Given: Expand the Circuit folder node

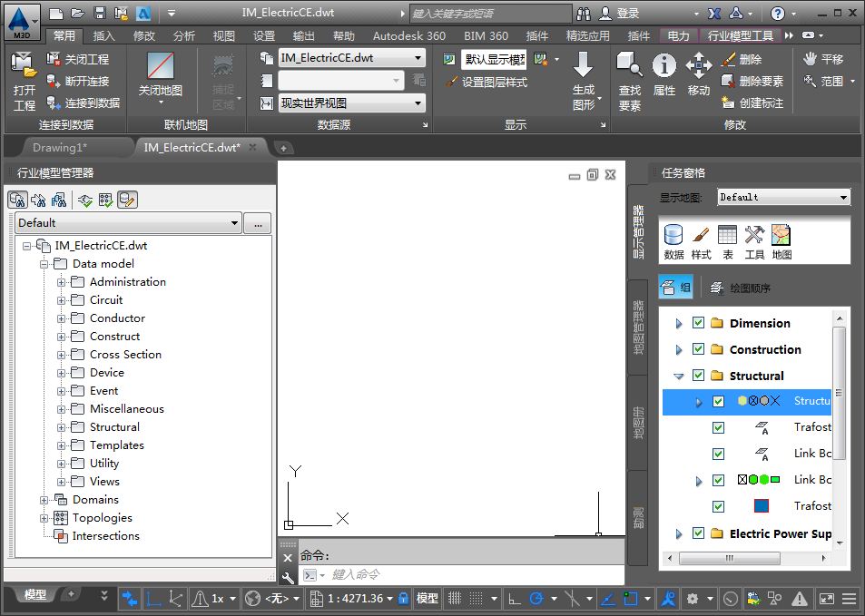Looking at the screenshot, I should coord(61,300).
